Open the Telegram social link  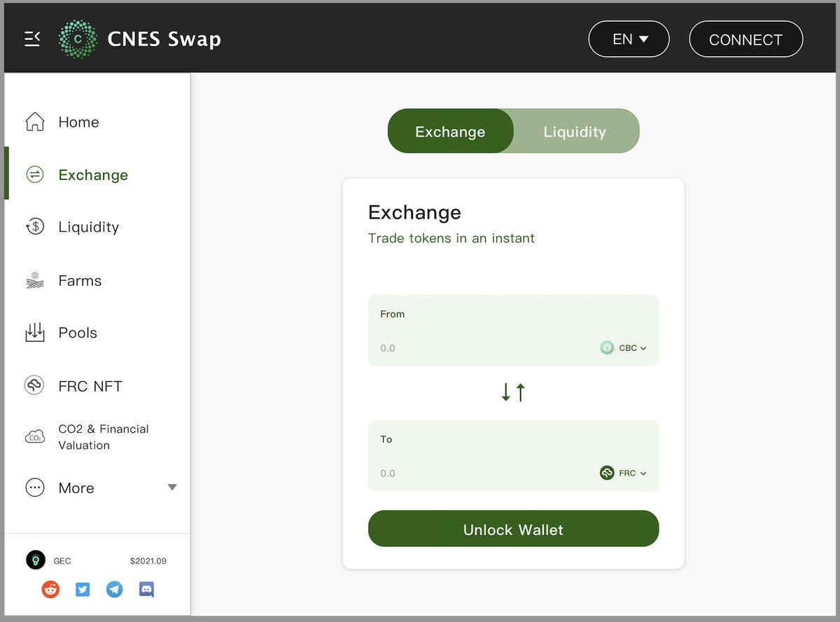[115, 589]
